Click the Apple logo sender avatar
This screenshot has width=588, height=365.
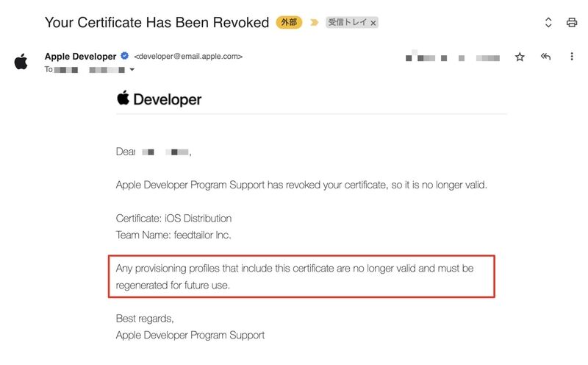pyautogui.click(x=21, y=62)
